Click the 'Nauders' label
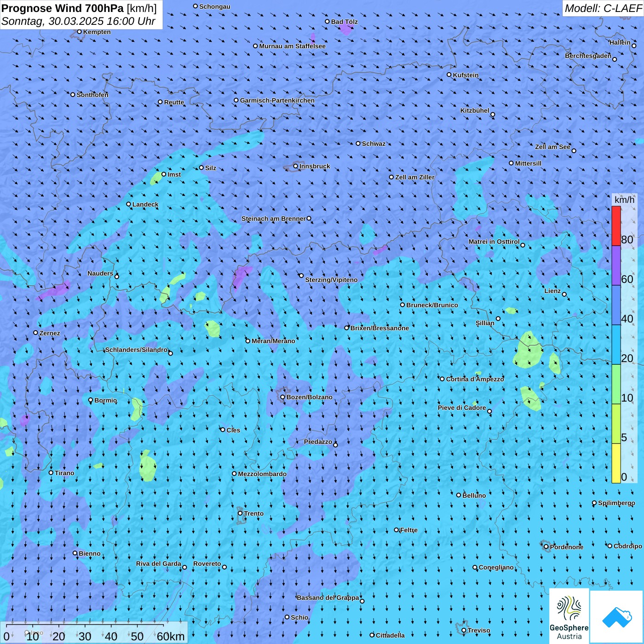The height and width of the screenshot is (644, 644). tap(100, 273)
